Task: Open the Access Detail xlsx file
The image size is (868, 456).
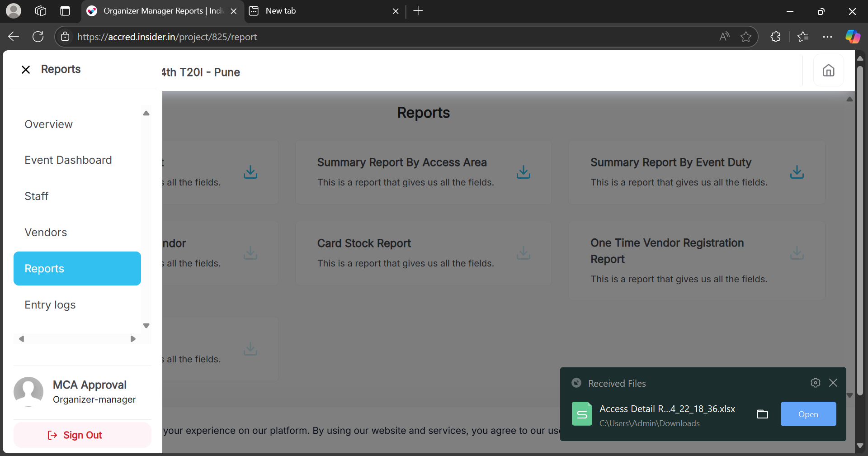Action: (x=808, y=414)
